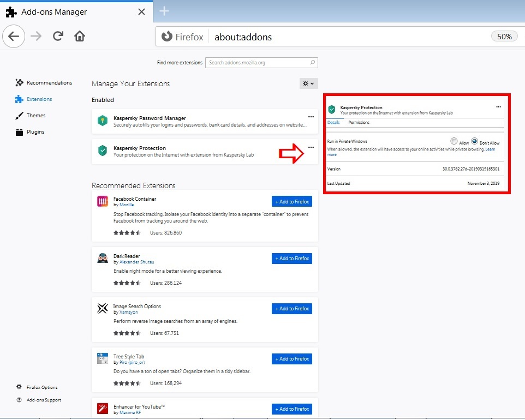Add Dark Reader to Firefox
Screen dimensions: 525x420
292,259
